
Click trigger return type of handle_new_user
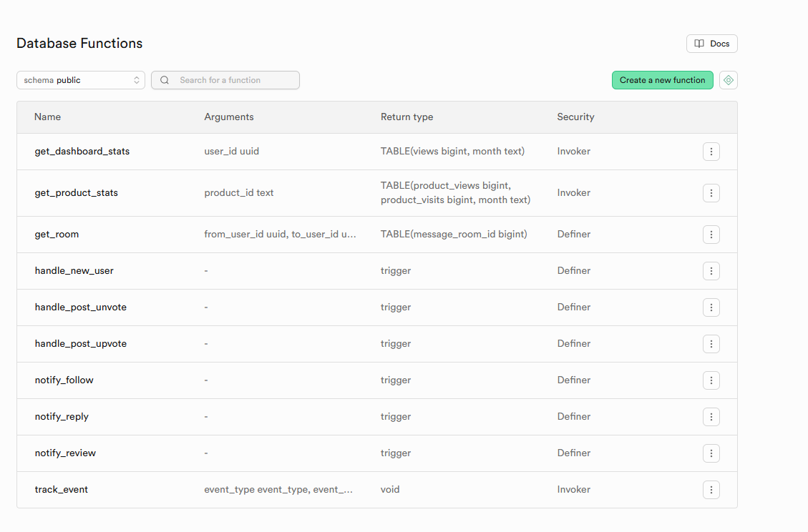coord(396,271)
